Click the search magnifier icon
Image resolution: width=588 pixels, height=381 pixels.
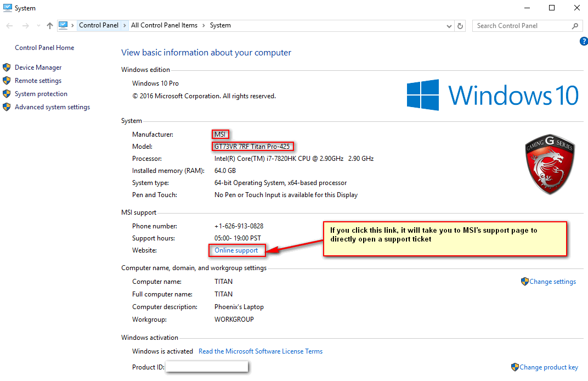[575, 25]
